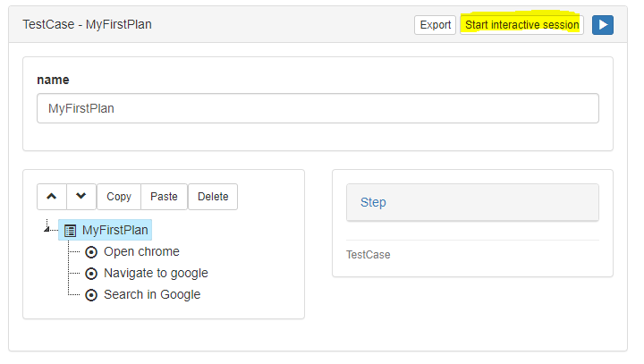
Task: Select the MyFirstPlan tree node
Action: pos(106,230)
